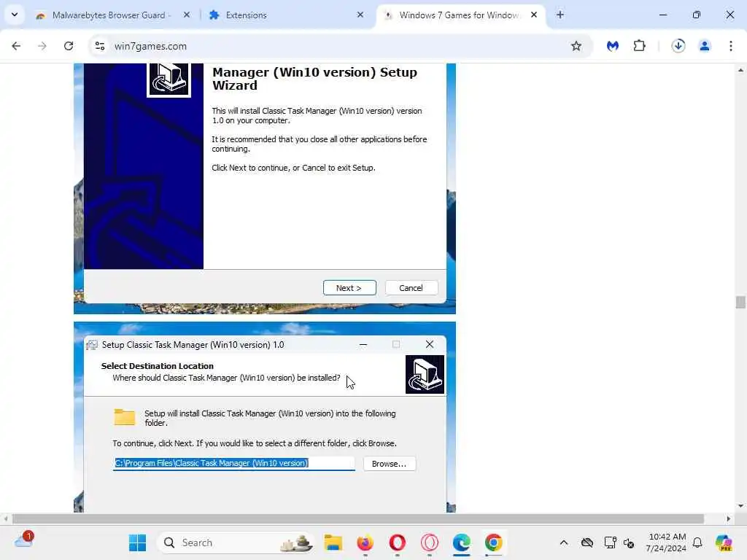Click the vertical scrollbar thumb
This screenshot has width=747, height=560.
coord(740,303)
